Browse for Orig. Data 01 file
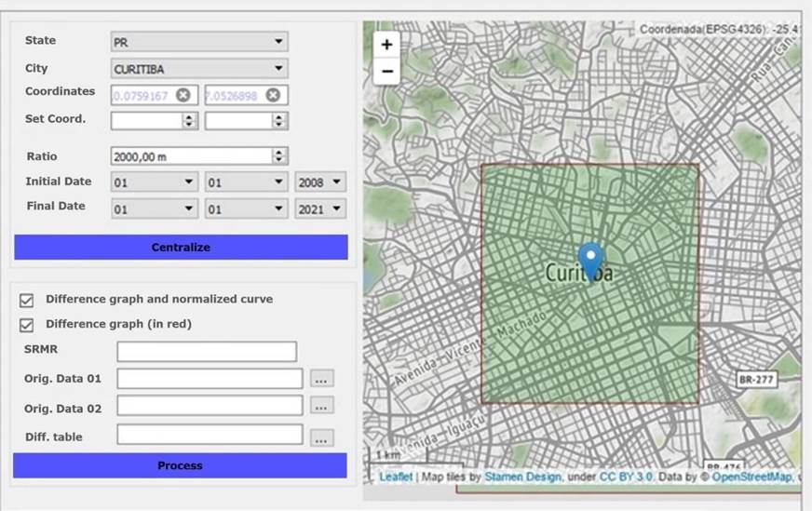Viewport: 812px width, 511px height. (321, 379)
